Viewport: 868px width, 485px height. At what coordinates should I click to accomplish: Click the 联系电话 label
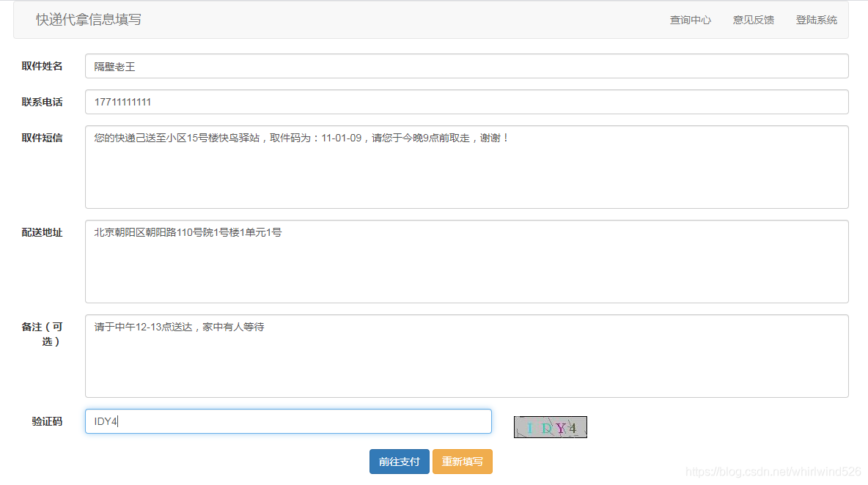pos(42,103)
